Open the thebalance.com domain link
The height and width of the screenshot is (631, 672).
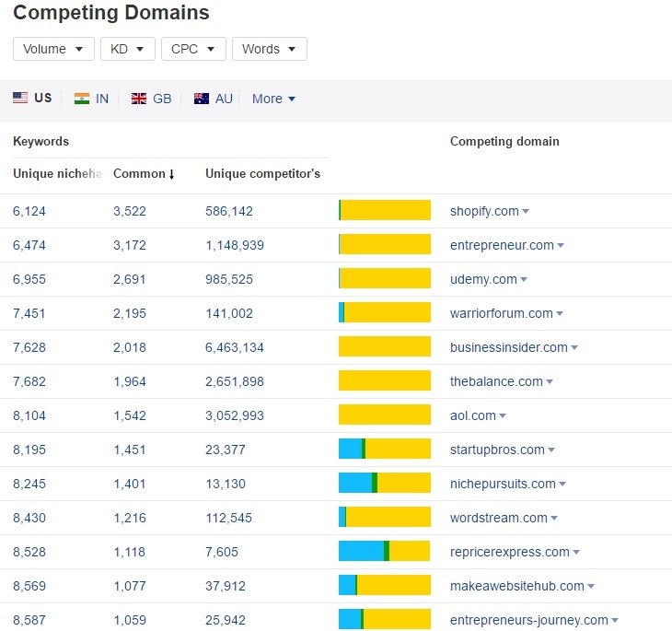click(496, 381)
